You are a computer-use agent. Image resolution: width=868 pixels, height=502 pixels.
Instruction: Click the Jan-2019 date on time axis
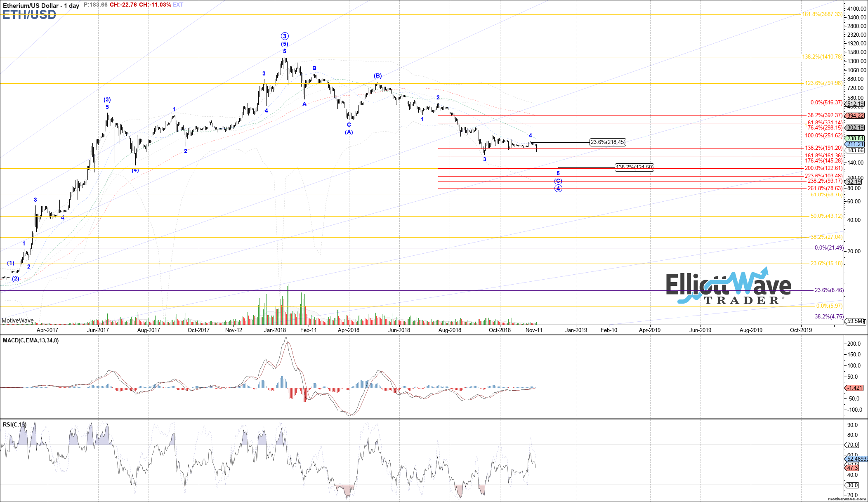[576, 330]
